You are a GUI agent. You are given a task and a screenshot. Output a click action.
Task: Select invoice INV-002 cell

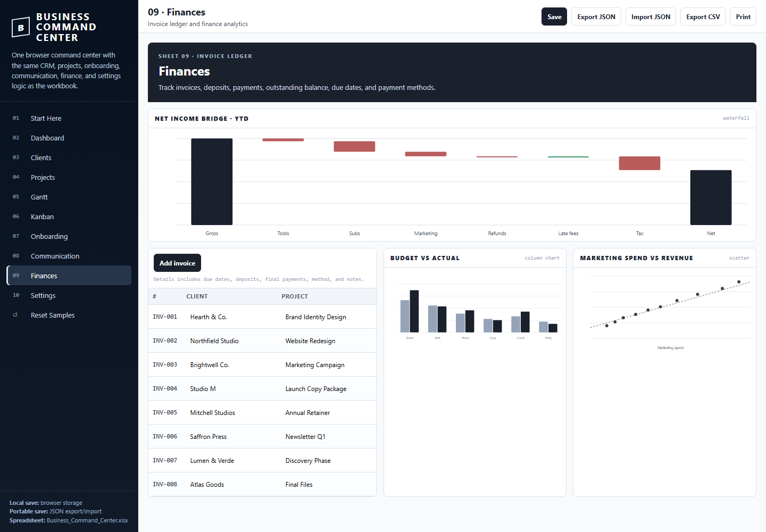point(165,340)
